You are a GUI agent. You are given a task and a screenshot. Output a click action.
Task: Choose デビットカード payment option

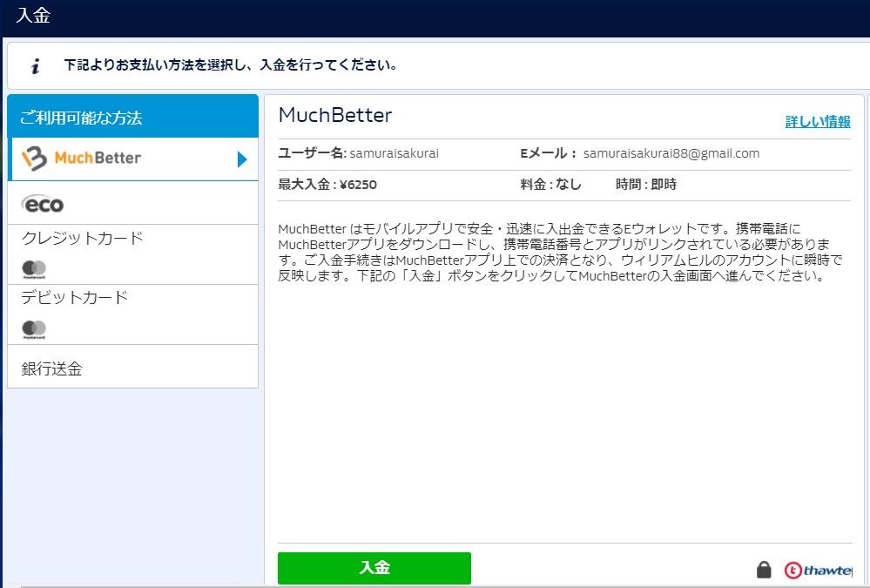133,314
